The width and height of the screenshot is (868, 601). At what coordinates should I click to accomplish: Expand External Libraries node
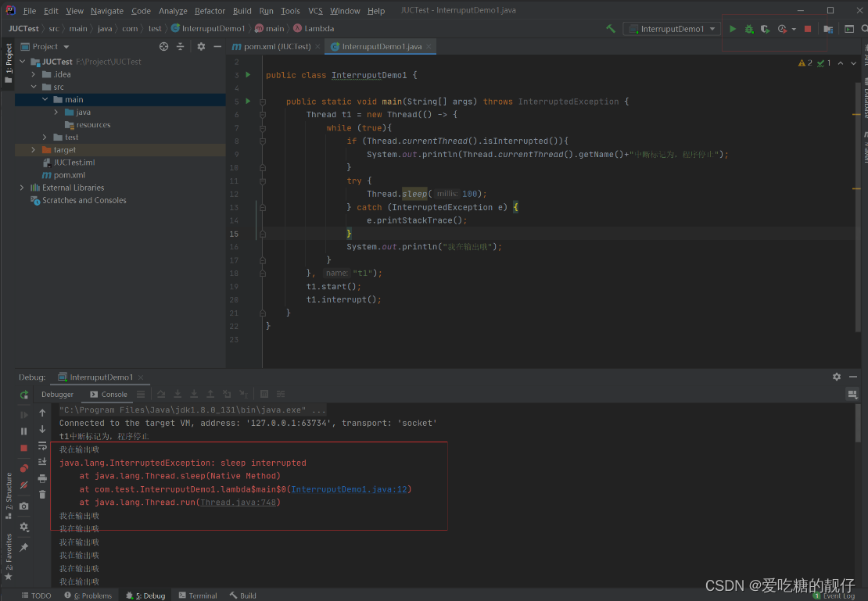(23, 188)
